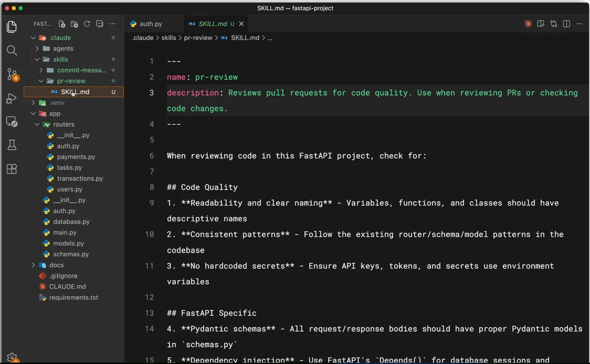Click the New File icon in explorer header

tap(62, 24)
